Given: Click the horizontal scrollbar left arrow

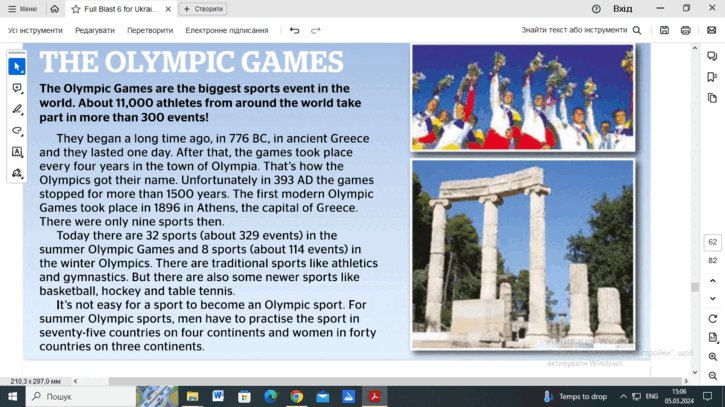Looking at the screenshot, I should (x=75, y=381).
